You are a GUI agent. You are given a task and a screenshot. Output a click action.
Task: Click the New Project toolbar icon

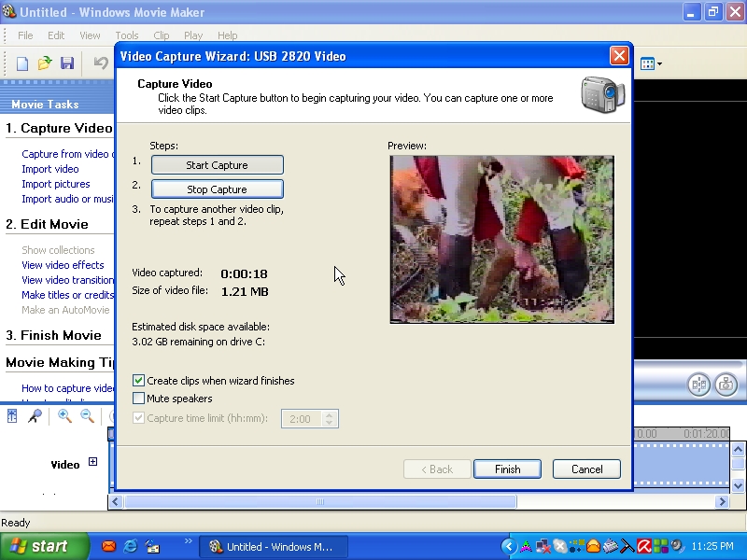[22, 63]
